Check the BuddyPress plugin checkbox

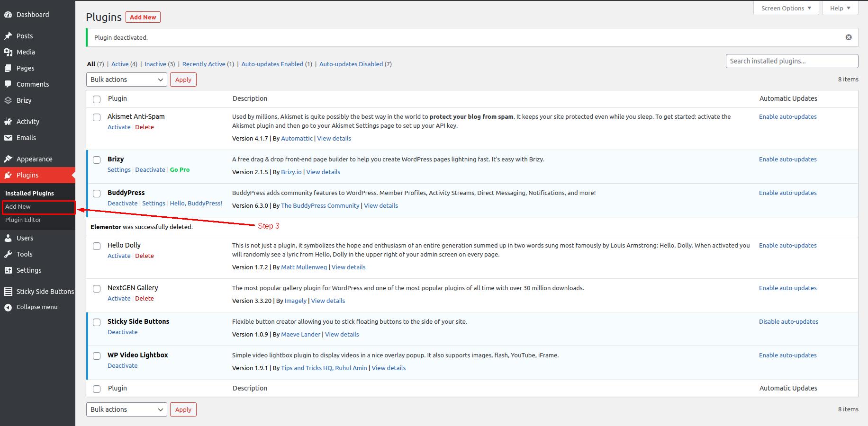[97, 193]
